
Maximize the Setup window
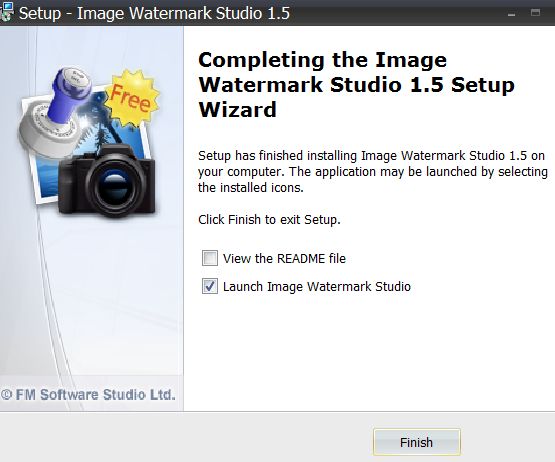pos(536,13)
